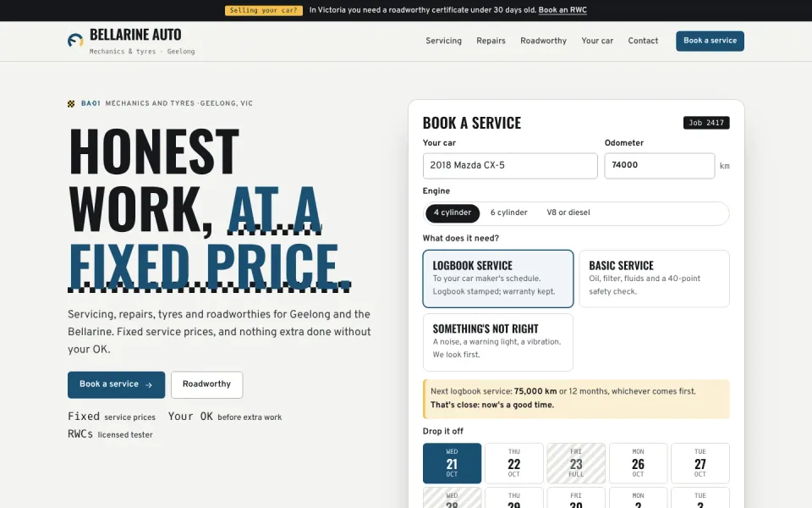This screenshot has height=508, width=812.
Task: Click the Your OK before extra work text
Action: [x=225, y=417]
